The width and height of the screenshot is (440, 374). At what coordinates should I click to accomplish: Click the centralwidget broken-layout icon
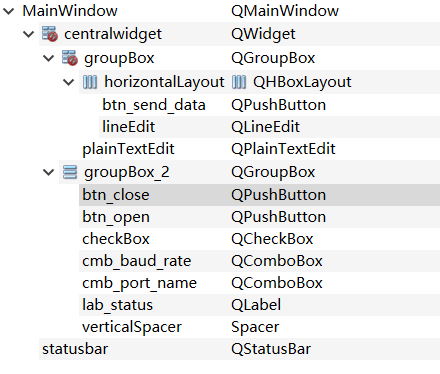pyautogui.click(x=50, y=34)
